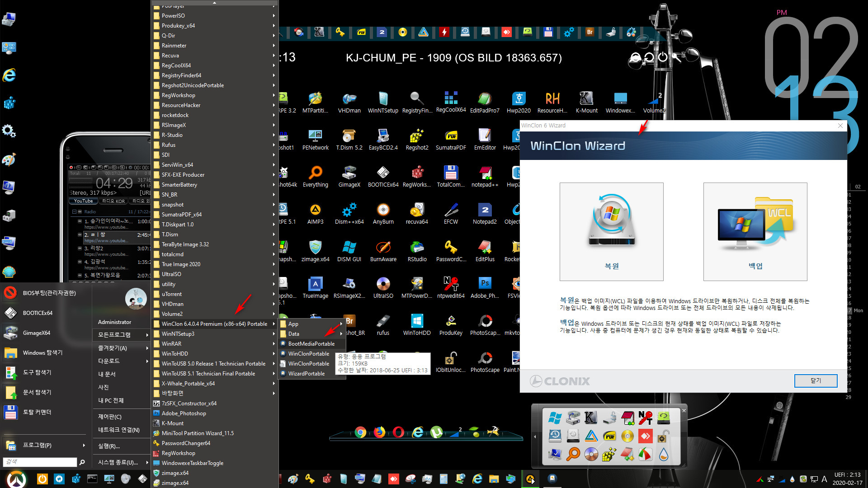Open UltraISO desktop icon
Viewport: 868px width, 488px height.
pyautogui.click(x=383, y=288)
